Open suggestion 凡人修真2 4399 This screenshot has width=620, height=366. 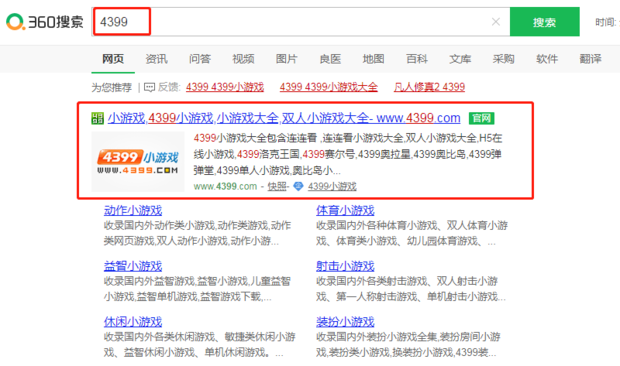click(429, 87)
